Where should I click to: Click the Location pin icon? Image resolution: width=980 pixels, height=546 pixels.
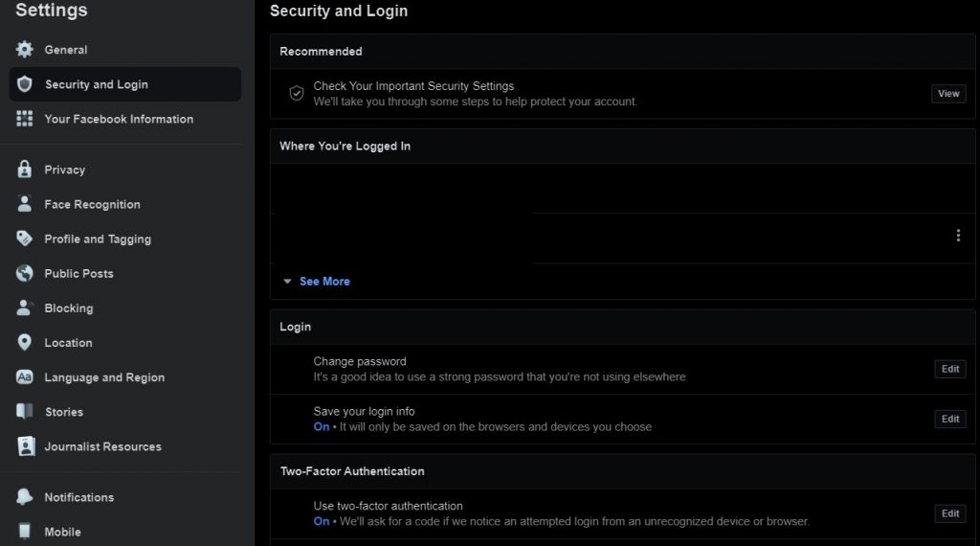pos(24,342)
